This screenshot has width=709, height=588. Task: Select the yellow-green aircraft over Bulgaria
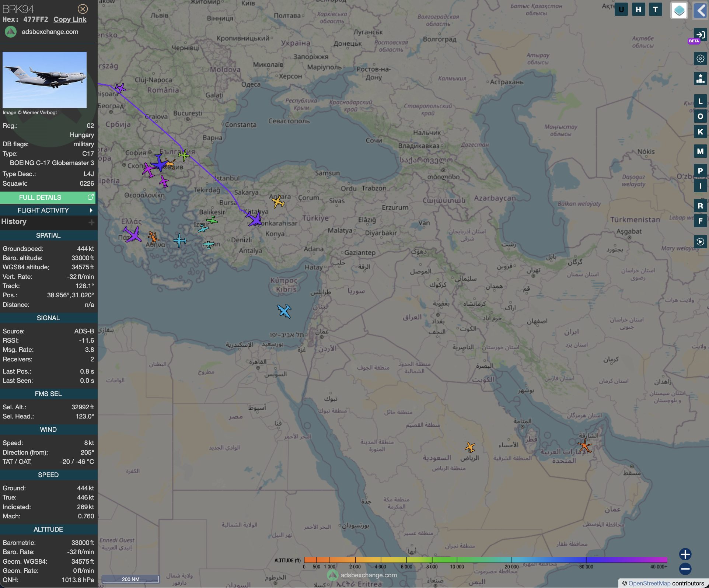184,155
